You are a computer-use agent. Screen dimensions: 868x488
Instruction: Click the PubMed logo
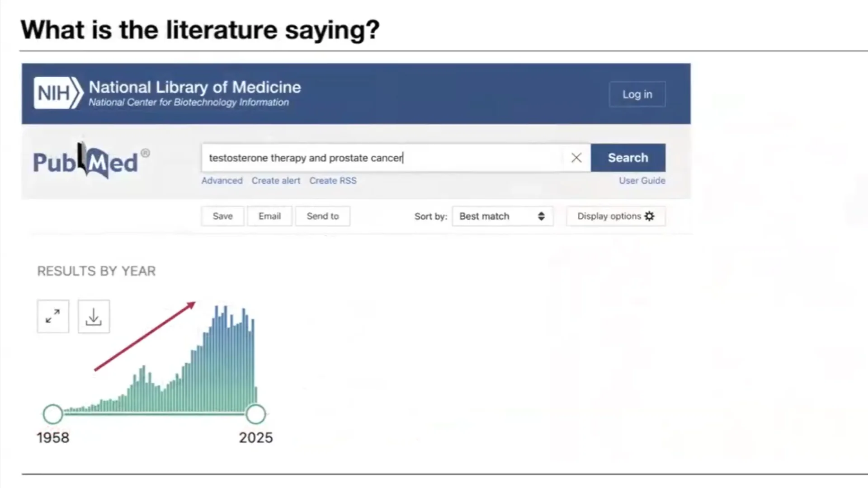pos(91,161)
